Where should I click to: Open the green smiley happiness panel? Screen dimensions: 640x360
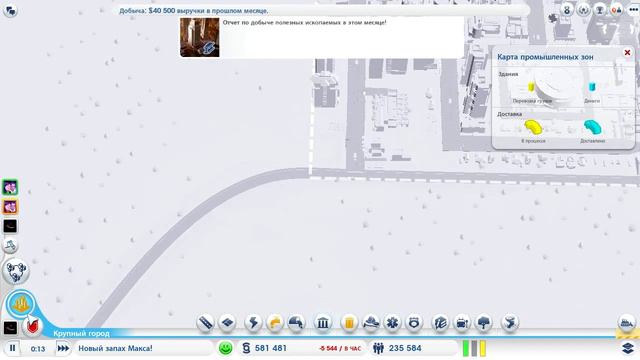pyautogui.click(x=225, y=348)
